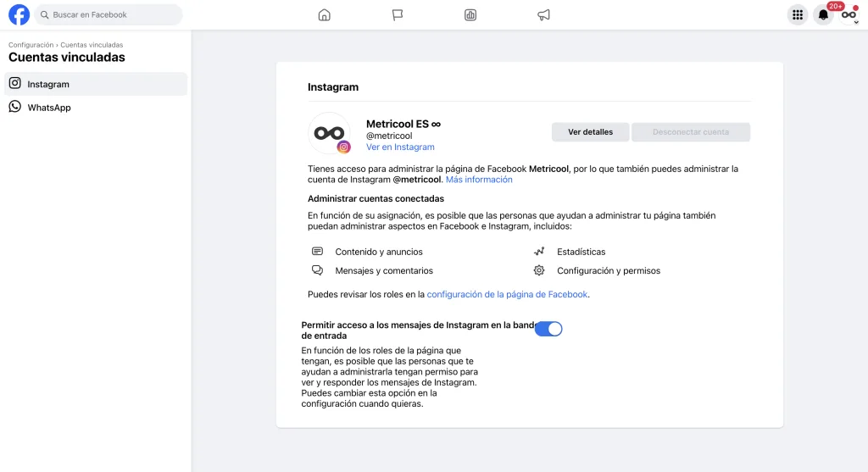The height and width of the screenshot is (472, 868).
Task: Toggle Instagram messages inbox access switch
Action: tap(548, 329)
